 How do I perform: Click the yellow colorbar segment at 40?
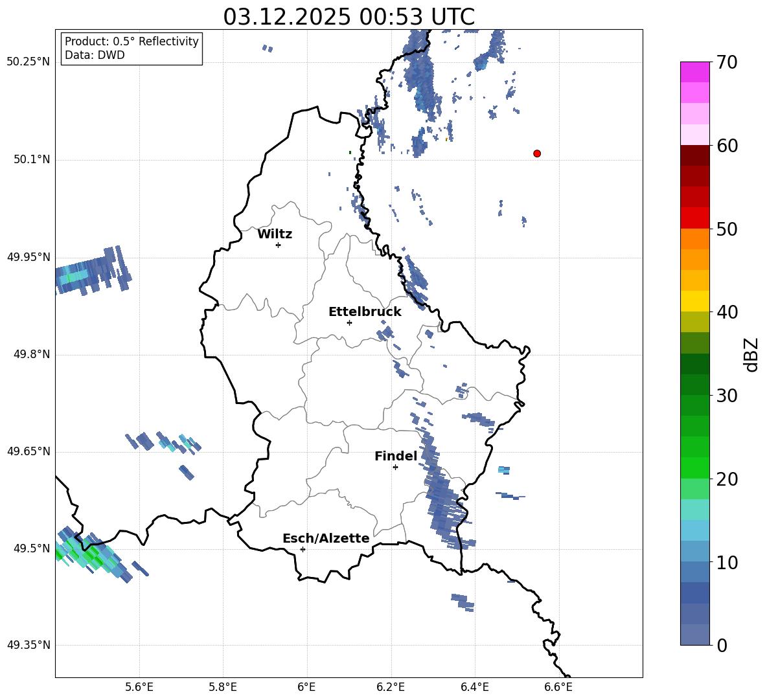click(x=694, y=301)
